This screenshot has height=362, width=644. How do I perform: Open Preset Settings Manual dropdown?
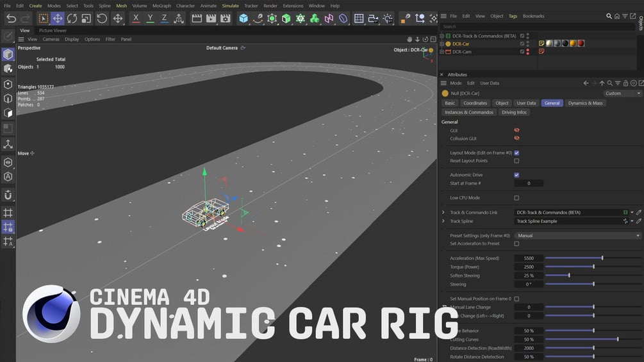[578, 236]
